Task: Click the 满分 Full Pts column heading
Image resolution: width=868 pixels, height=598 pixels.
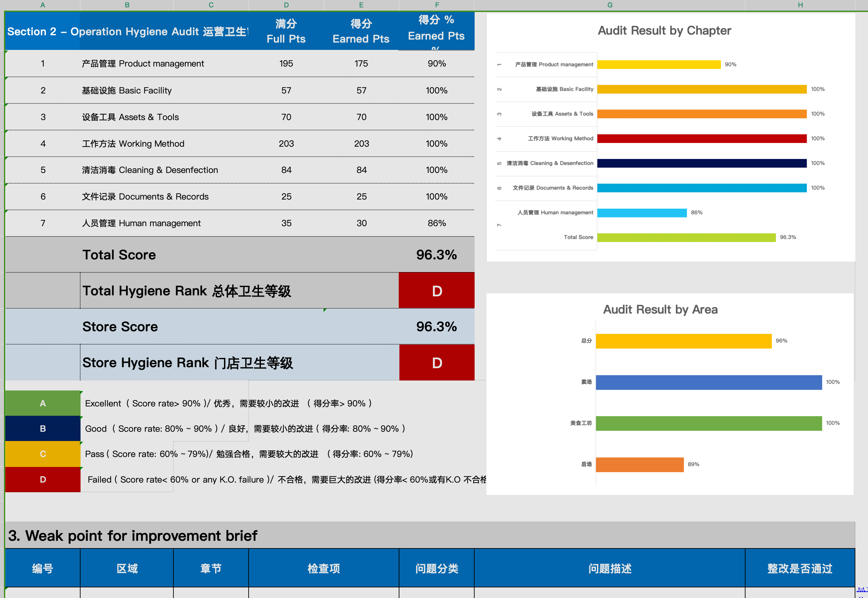Action: pyautogui.click(x=286, y=32)
